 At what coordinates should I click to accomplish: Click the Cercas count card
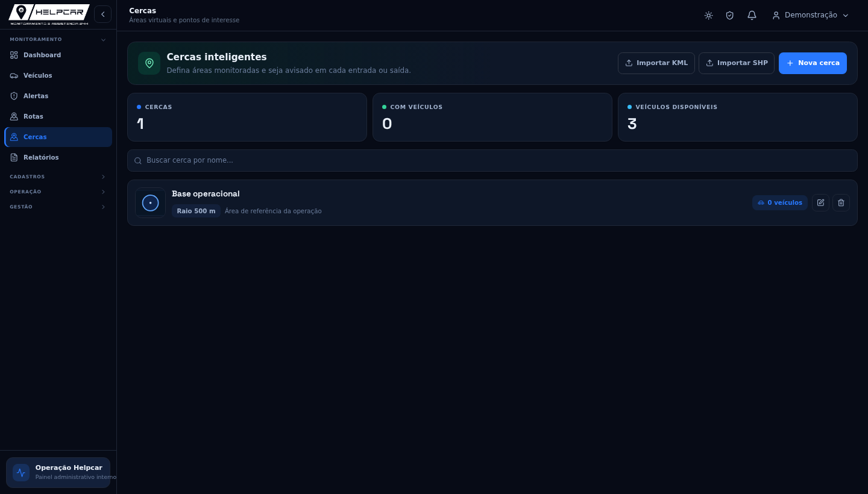point(247,117)
